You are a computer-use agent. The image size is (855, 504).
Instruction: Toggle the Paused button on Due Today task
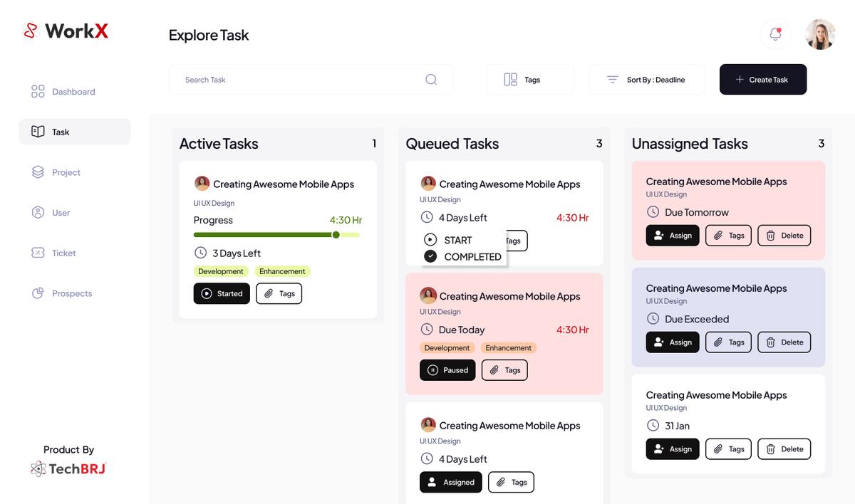click(447, 370)
